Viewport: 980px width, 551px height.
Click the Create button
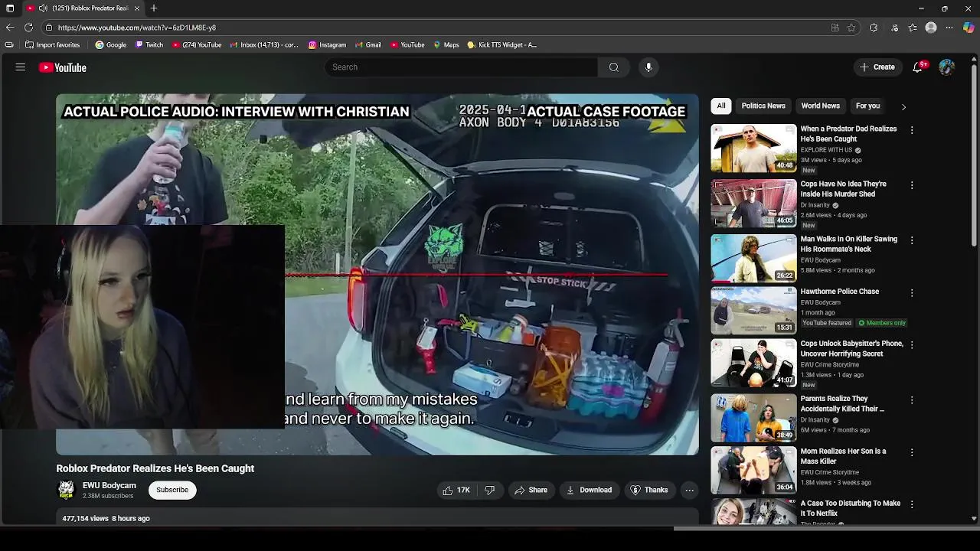[x=877, y=67]
